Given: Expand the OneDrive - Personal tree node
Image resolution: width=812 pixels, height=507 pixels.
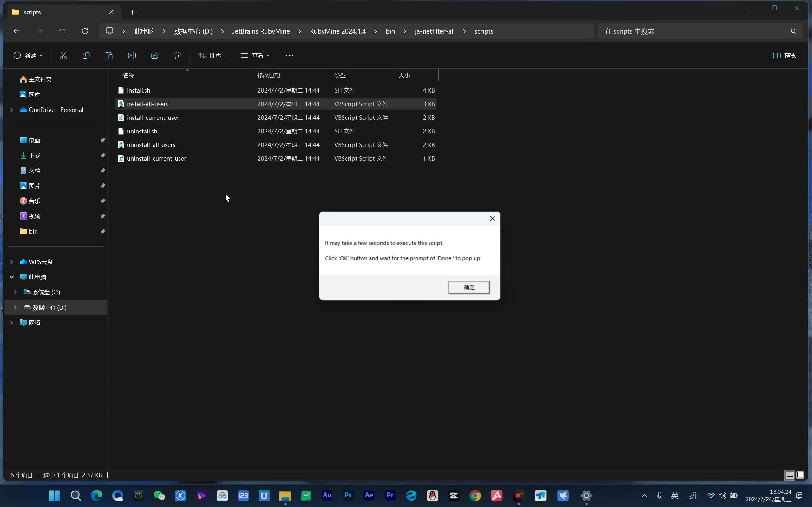Looking at the screenshot, I should [12, 110].
